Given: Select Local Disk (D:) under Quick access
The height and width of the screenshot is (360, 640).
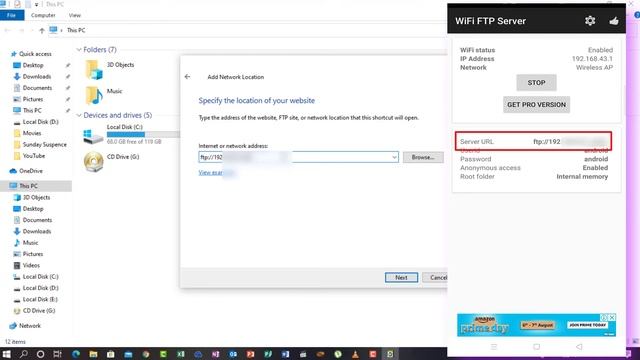Looking at the screenshot, I should tap(36, 122).
